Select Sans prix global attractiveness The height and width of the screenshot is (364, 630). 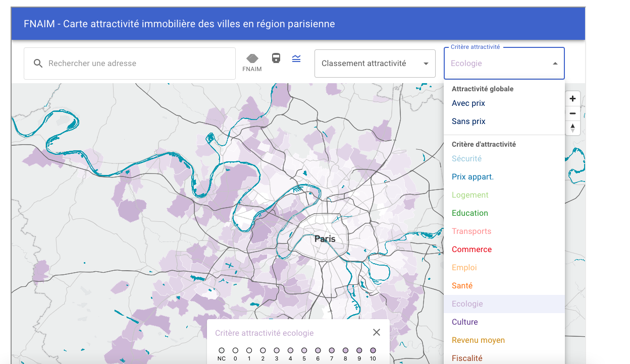[x=468, y=122]
